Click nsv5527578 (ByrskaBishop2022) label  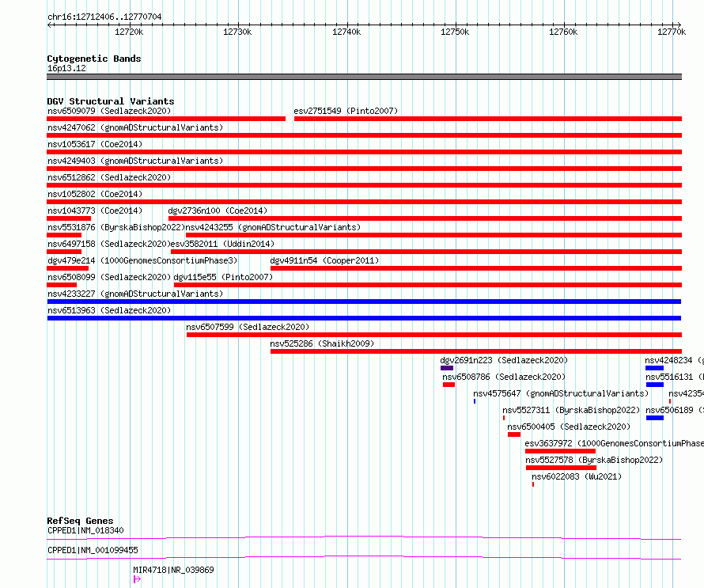click(x=594, y=460)
